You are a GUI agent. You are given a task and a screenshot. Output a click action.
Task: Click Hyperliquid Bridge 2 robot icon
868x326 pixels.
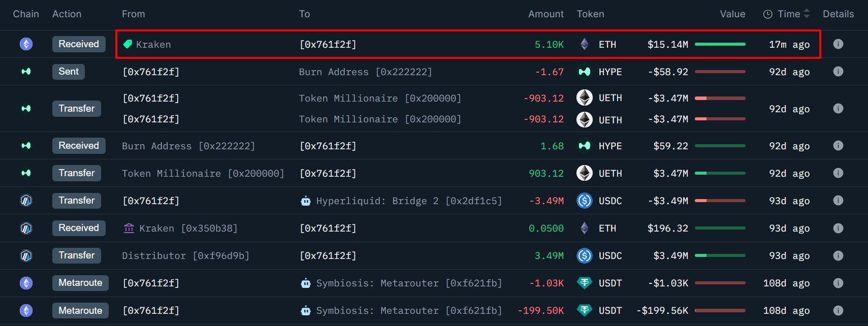tap(306, 201)
